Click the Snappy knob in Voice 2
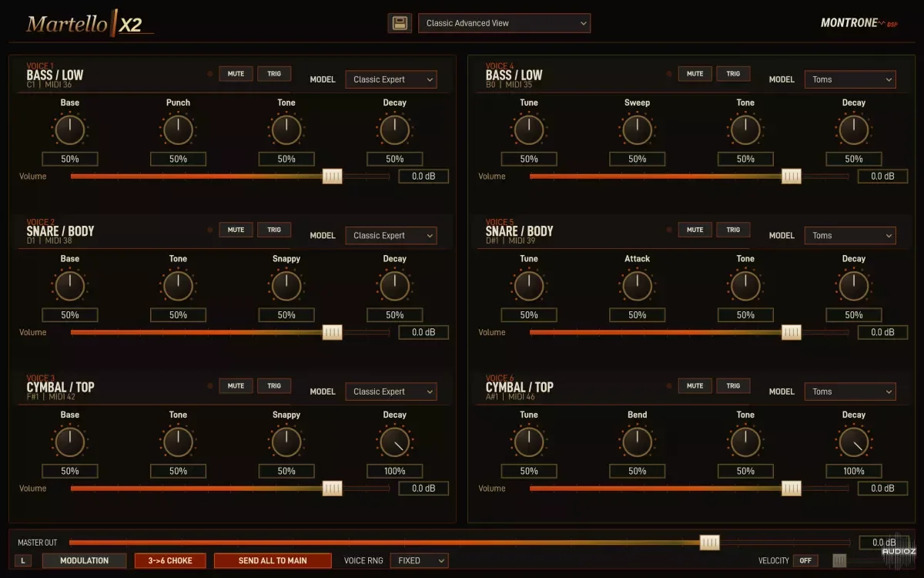924x578 pixels. [286, 287]
